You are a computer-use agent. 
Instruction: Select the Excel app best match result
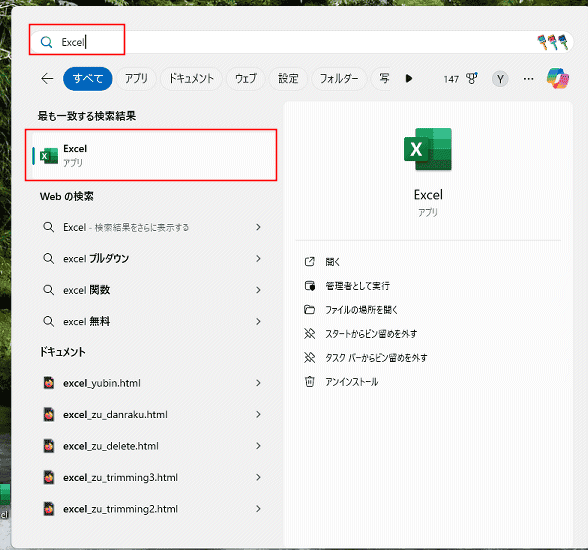pyautogui.click(x=152, y=155)
